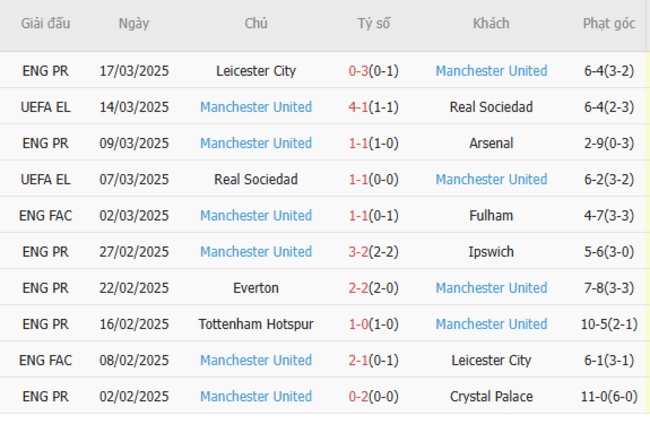Click Arsenal team name

(491, 143)
